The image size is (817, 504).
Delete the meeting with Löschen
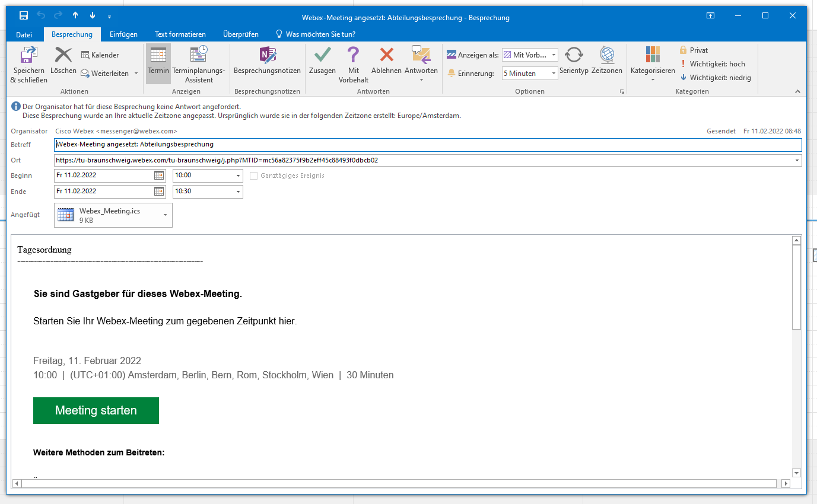coord(63,61)
